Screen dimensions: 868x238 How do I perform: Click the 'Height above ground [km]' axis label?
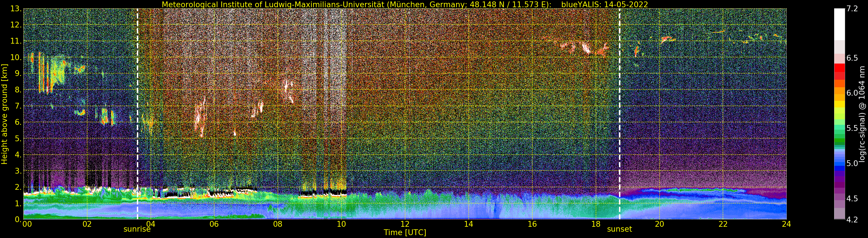pyautogui.click(x=4, y=114)
